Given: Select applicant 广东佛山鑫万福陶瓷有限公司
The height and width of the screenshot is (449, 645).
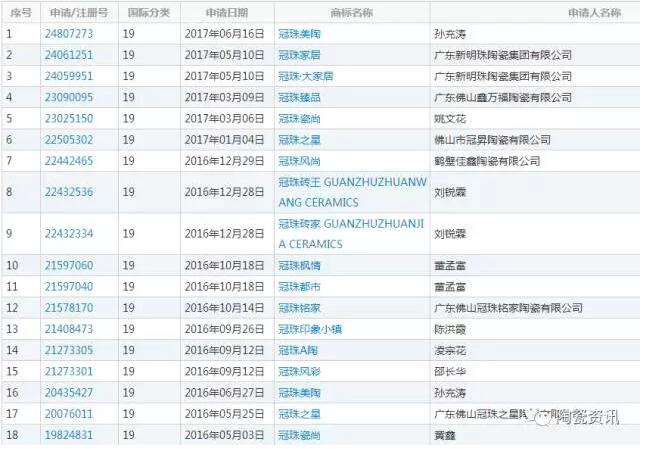Looking at the screenshot, I should (503, 98).
